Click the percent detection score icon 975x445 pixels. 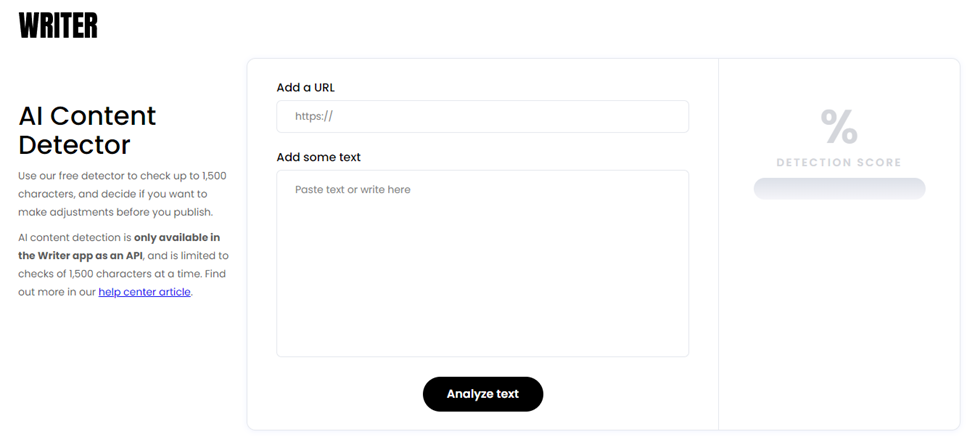point(839,126)
